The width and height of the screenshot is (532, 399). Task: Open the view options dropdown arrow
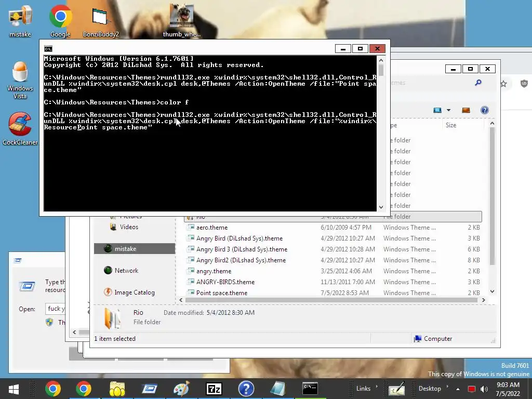[448, 110]
